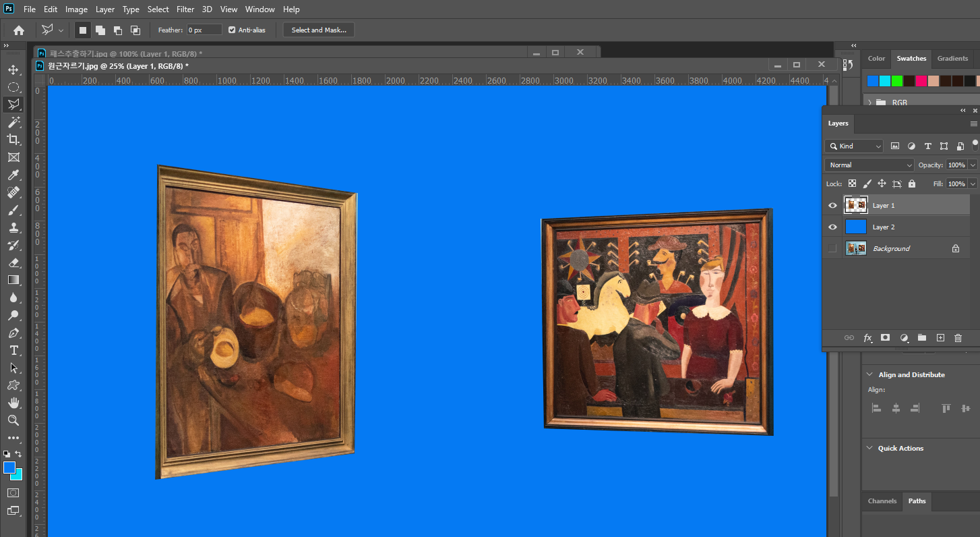Open the Lasso tool preset picker arrow
Image resolution: width=980 pixels, height=537 pixels.
pos(61,30)
